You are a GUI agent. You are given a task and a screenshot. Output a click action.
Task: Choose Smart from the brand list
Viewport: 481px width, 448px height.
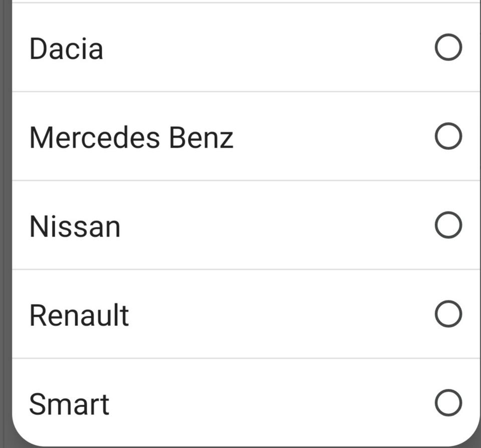pos(69,404)
